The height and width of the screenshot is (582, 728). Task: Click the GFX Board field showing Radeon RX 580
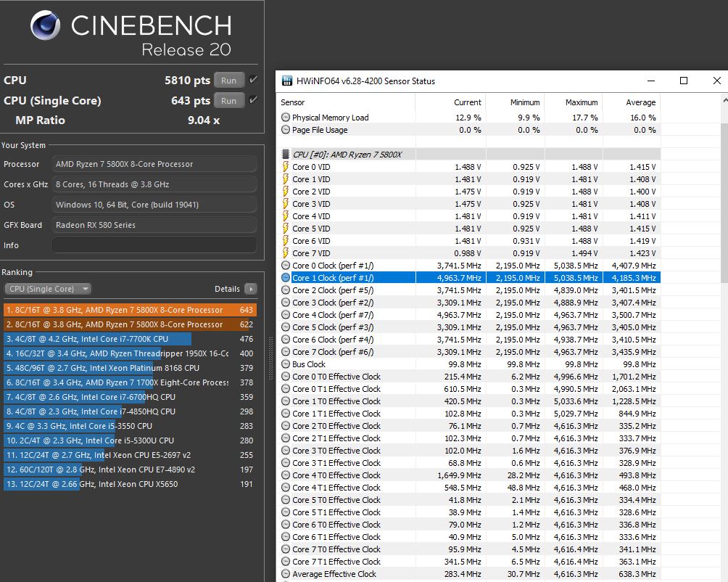(x=154, y=225)
